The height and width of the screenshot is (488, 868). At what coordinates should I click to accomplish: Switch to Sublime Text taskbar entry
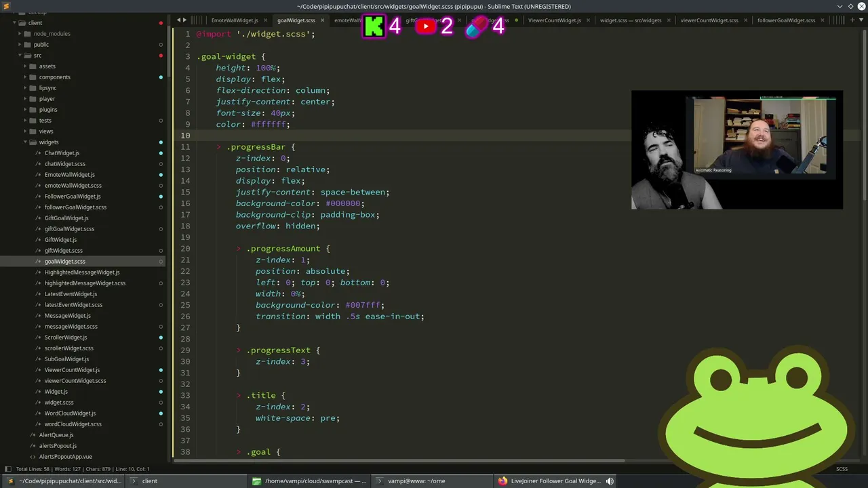pyautogui.click(x=62, y=481)
